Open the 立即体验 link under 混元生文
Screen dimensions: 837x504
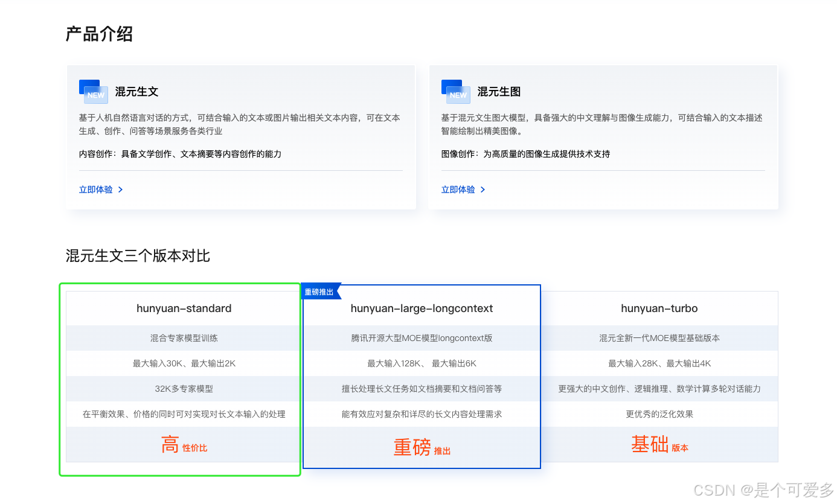pos(95,190)
